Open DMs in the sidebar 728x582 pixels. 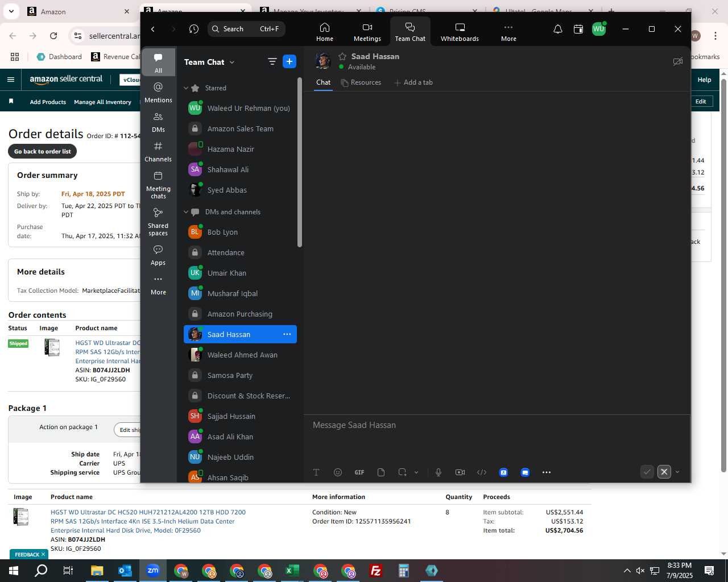coord(158,122)
